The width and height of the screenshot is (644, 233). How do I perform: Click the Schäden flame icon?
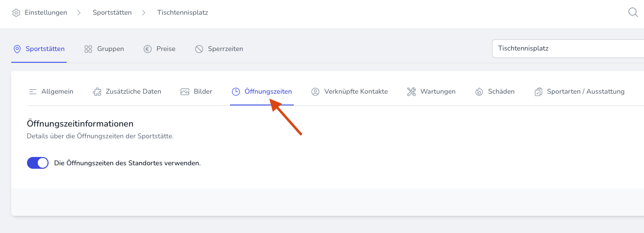click(479, 92)
